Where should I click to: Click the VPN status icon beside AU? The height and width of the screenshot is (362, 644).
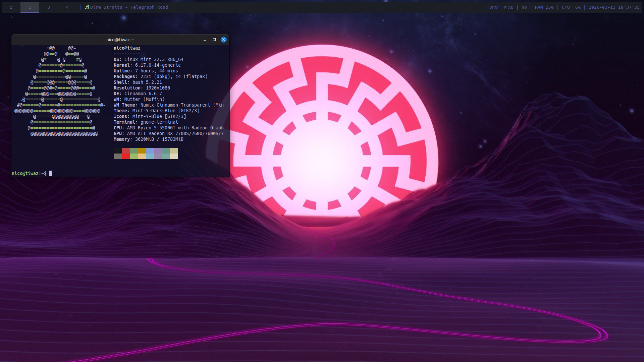pos(504,7)
